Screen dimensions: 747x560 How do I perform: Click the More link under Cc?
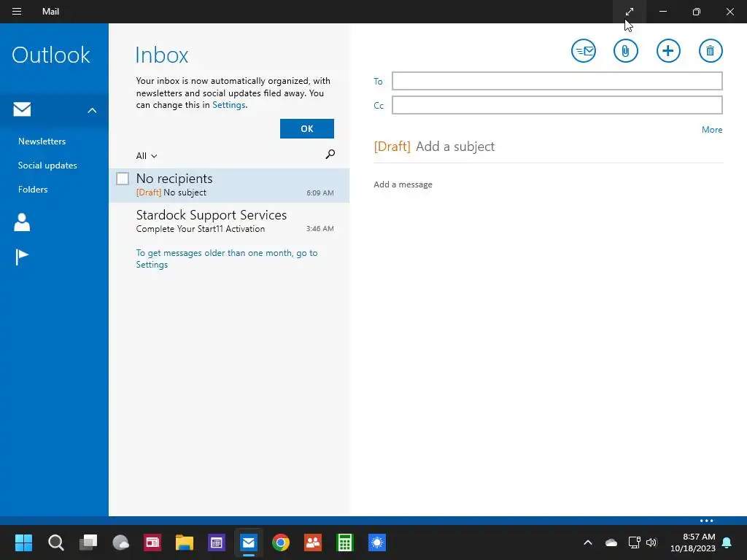pyautogui.click(x=712, y=130)
